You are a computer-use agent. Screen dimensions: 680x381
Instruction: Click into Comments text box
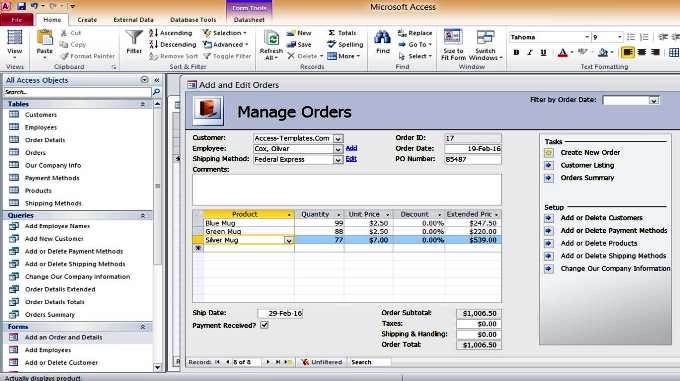click(x=347, y=190)
